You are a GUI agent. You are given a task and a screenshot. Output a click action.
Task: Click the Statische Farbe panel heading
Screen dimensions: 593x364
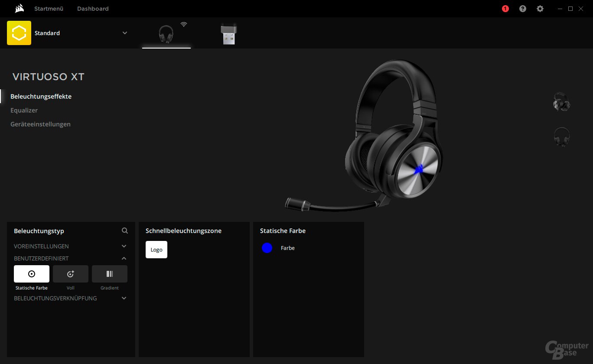pos(283,231)
